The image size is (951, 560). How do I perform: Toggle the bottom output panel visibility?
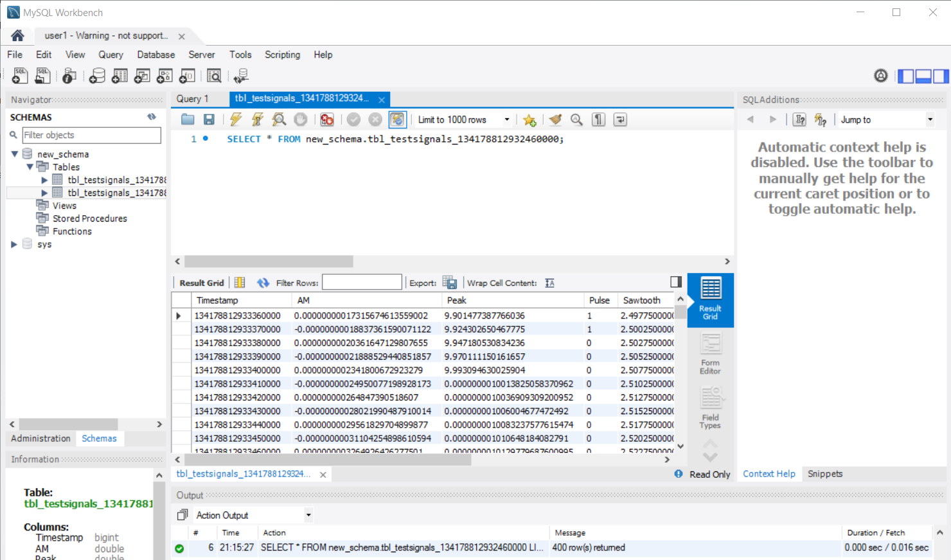(x=923, y=76)
